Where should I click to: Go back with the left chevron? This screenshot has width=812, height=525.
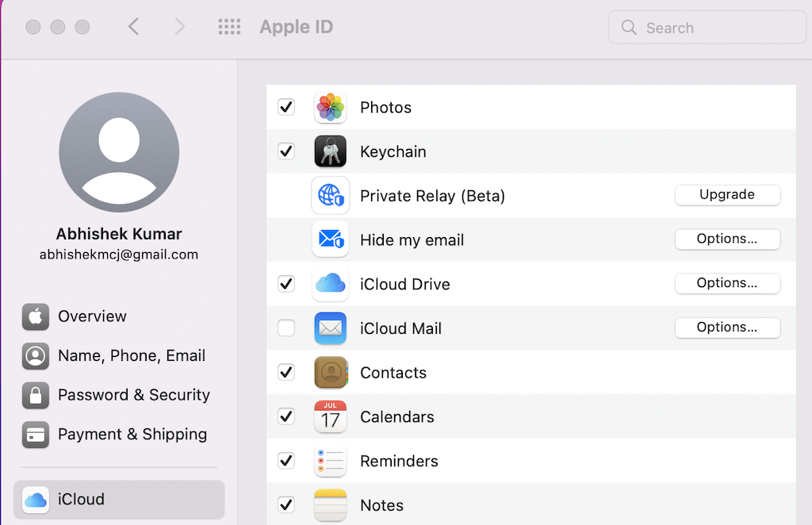coord(133,26)
